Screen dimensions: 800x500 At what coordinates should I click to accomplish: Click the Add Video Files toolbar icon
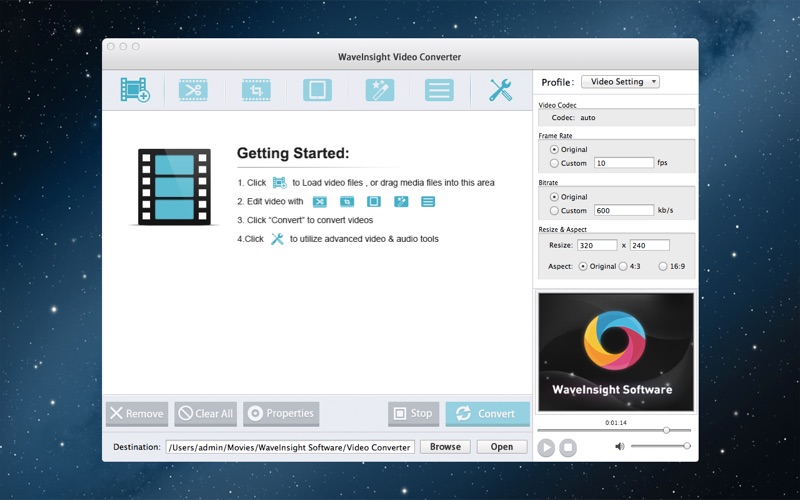point(135,90)
